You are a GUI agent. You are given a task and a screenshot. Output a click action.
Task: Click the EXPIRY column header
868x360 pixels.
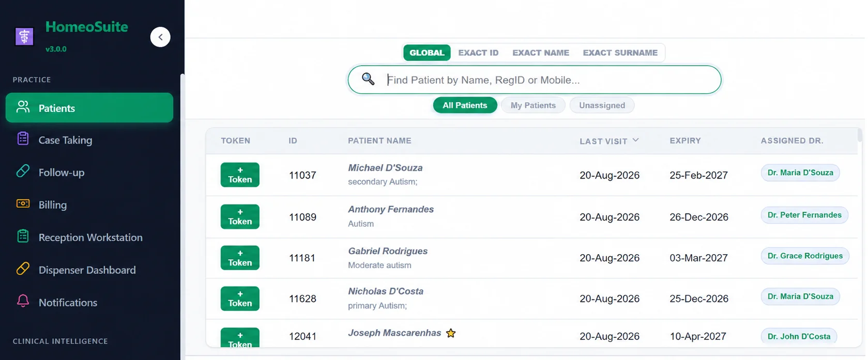point(685,140)
